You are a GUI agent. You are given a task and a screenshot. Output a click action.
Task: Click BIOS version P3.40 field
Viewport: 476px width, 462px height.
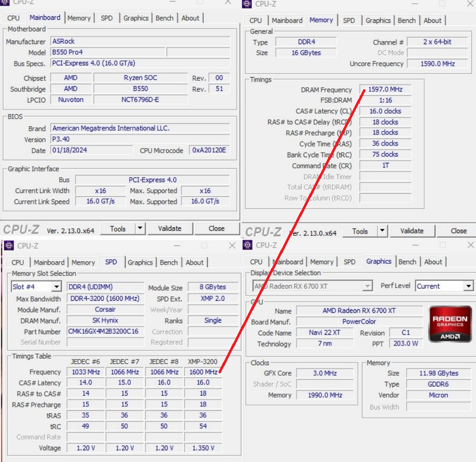140,139
